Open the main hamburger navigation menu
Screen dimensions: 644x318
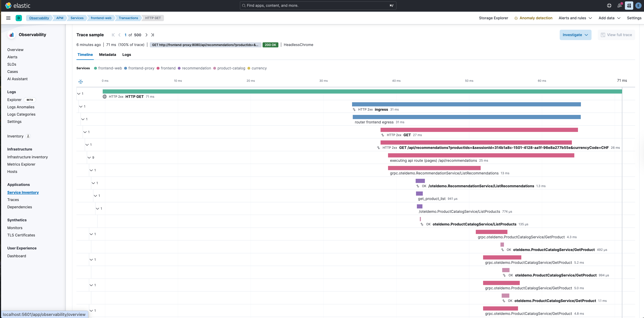(8, 18)
